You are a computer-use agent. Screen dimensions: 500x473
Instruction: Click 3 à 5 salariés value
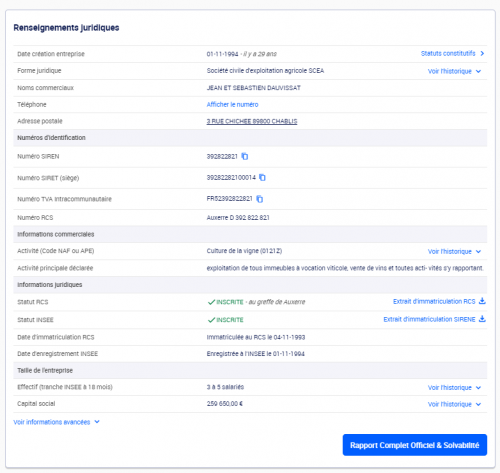[225, 387]
